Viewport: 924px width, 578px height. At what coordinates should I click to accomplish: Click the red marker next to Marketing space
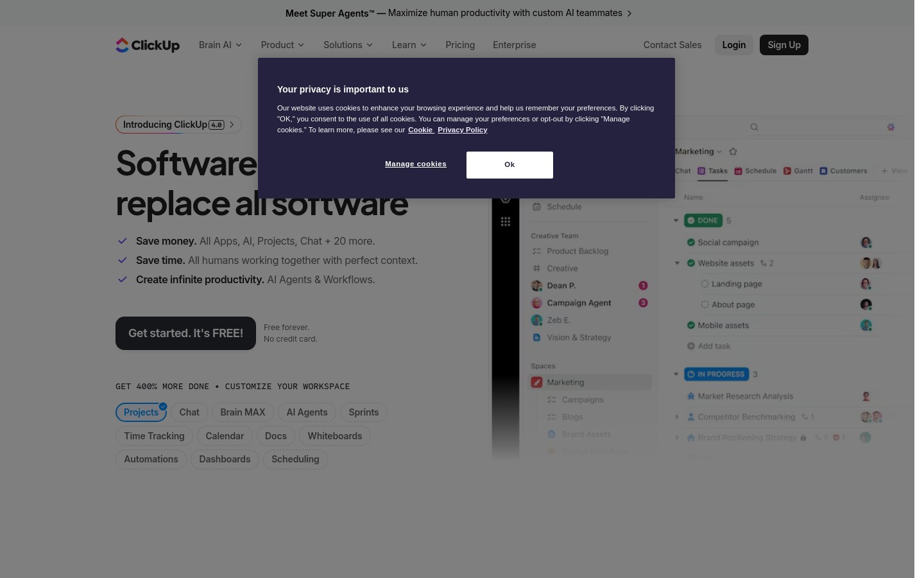(536, 381)
